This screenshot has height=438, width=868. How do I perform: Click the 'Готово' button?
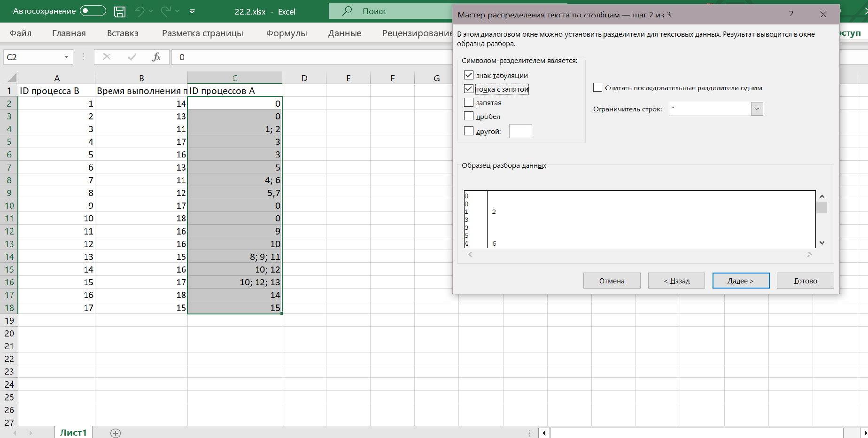805,281
